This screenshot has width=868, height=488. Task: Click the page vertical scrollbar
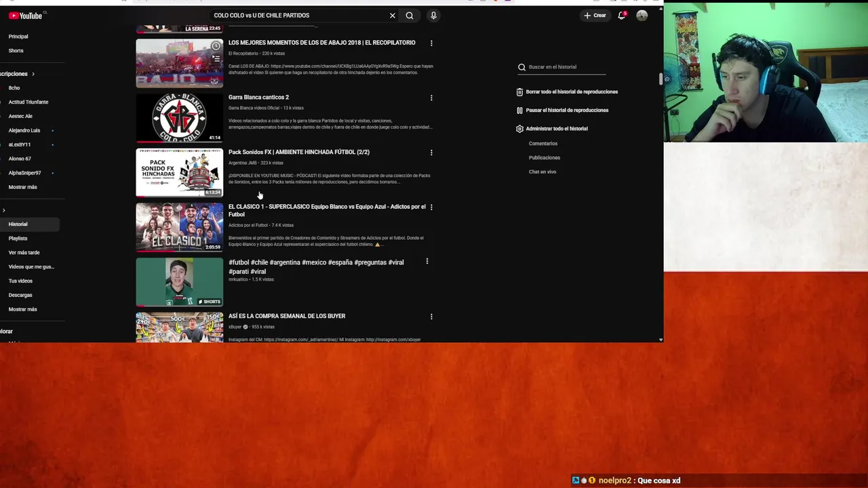tap(660, 79)
